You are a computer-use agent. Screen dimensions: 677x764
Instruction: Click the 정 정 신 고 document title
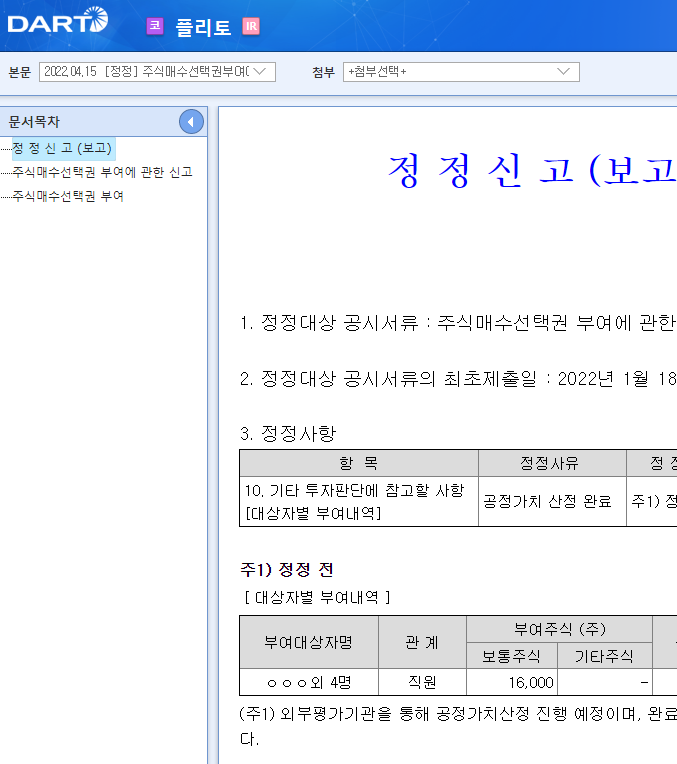[532, 171]
